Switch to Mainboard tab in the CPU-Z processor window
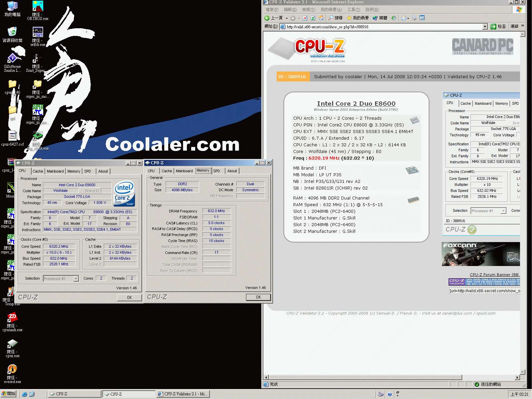The image size is (532, 399). click(55, 171)
